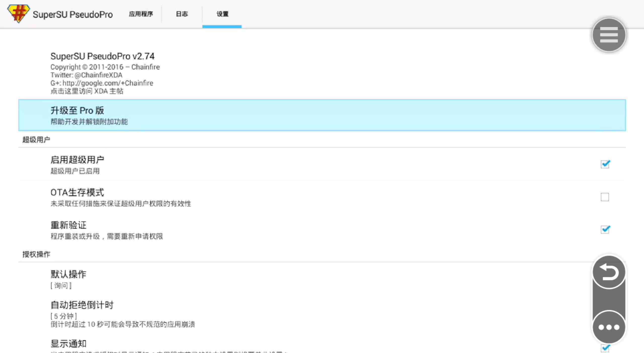The height and width of the screenshot is (353, 644).
Task: Click the 显示通知 setting label
Action: click(x=68, y=344)
